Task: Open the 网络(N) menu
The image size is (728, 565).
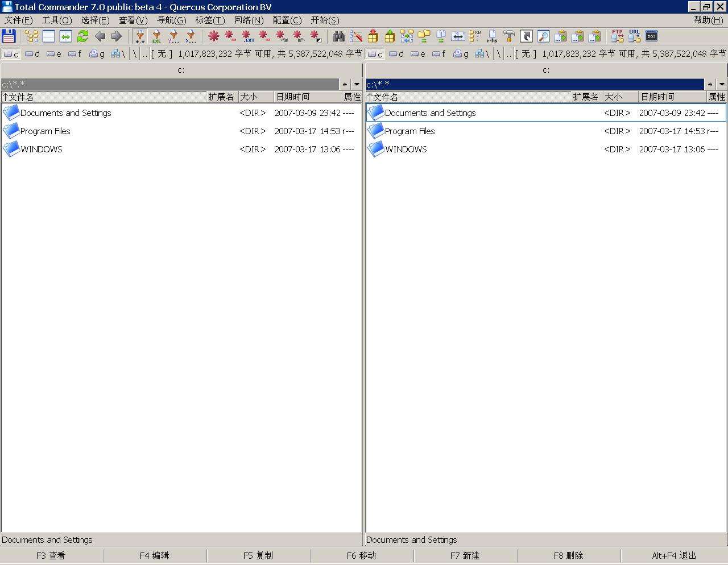Action: coord(249,20)
